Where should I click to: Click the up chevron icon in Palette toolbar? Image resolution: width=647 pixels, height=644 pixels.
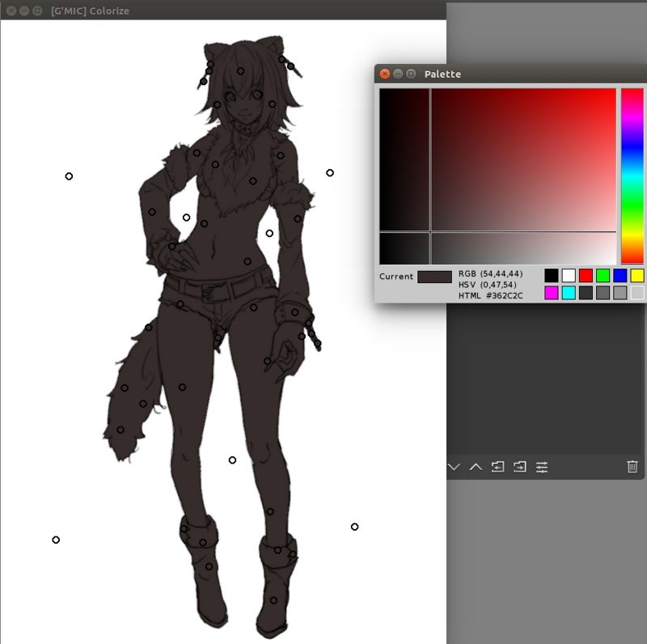point(474,467)
